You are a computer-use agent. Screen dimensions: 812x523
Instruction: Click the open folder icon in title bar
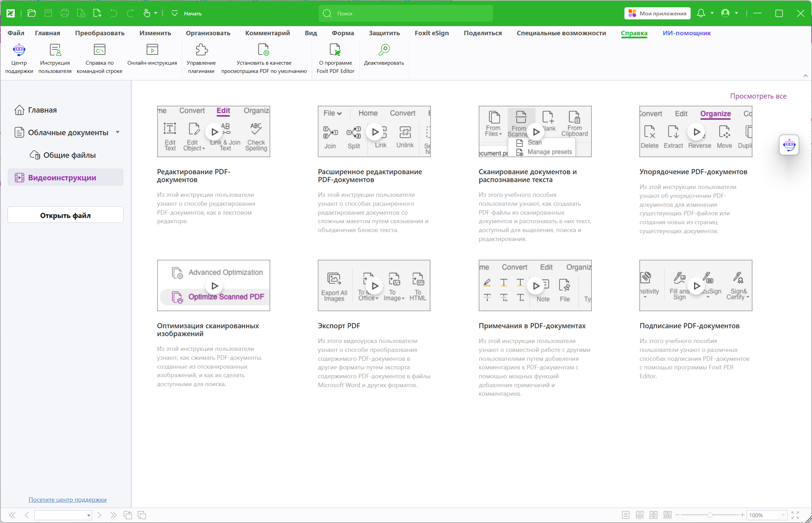click(32, 13)
